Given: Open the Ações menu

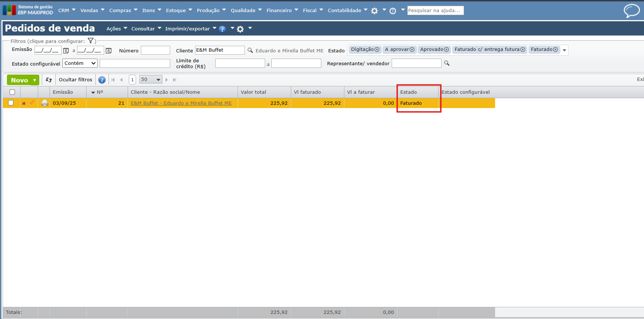Looking at the screenshot, I should point(117,29).
